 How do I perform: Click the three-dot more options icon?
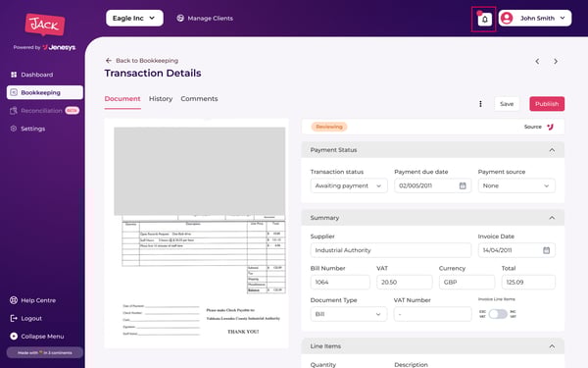point(480,104)
